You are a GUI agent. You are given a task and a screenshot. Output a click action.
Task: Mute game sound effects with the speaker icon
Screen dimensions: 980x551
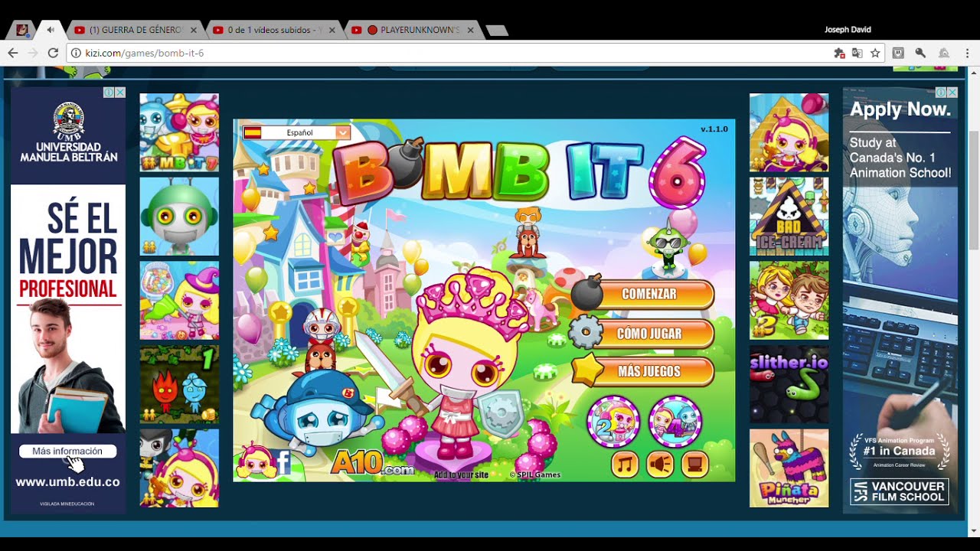(x=660, y=464)
